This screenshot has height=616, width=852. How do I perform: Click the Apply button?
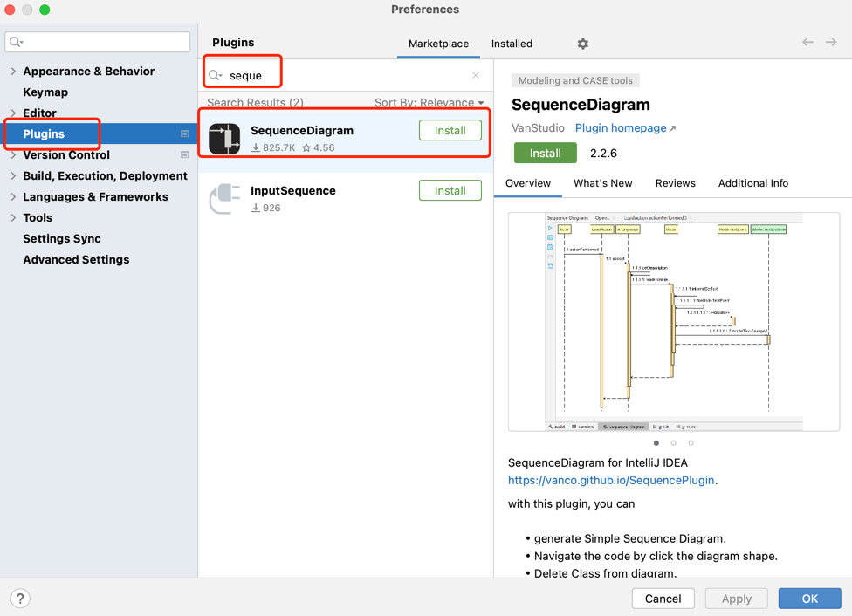(x=736, y=599)
